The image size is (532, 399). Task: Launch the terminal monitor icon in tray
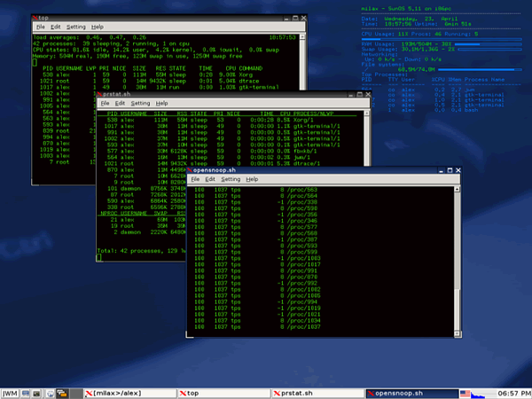point(26,393)
